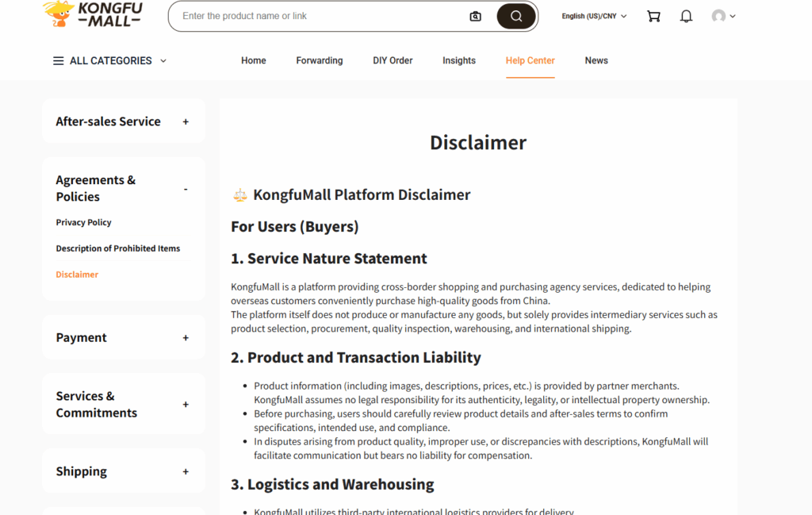
Task: Click the KongfuMall logo
Action: click(92, 14)
